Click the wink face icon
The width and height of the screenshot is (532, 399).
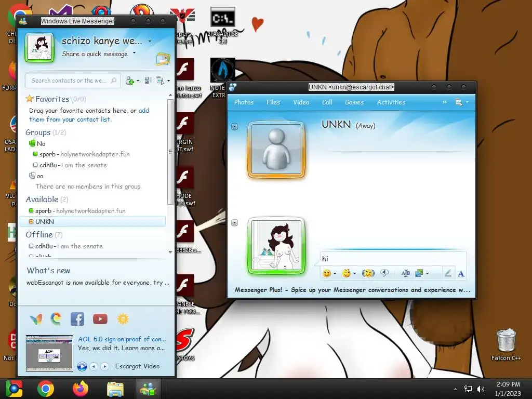[346, 273]
